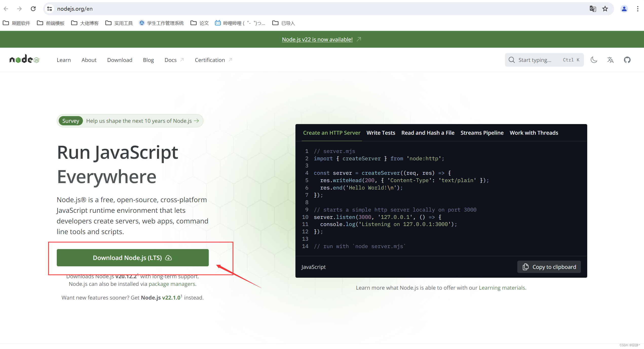Screen dimensions: 644x349
Task: Click the browser forward arrow
Action: (x=20, y=9)
